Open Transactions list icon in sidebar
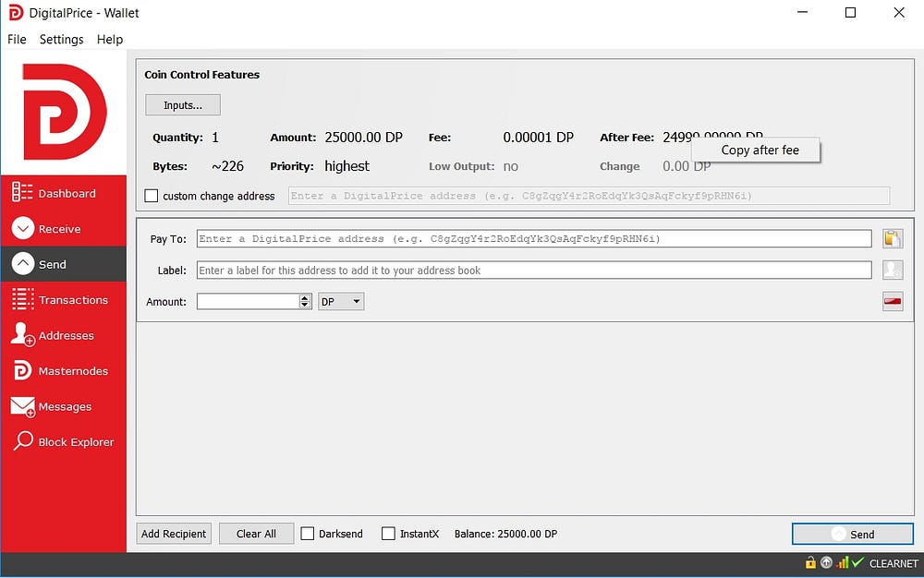This screenshot has height=578, width=924. (23, 299)
